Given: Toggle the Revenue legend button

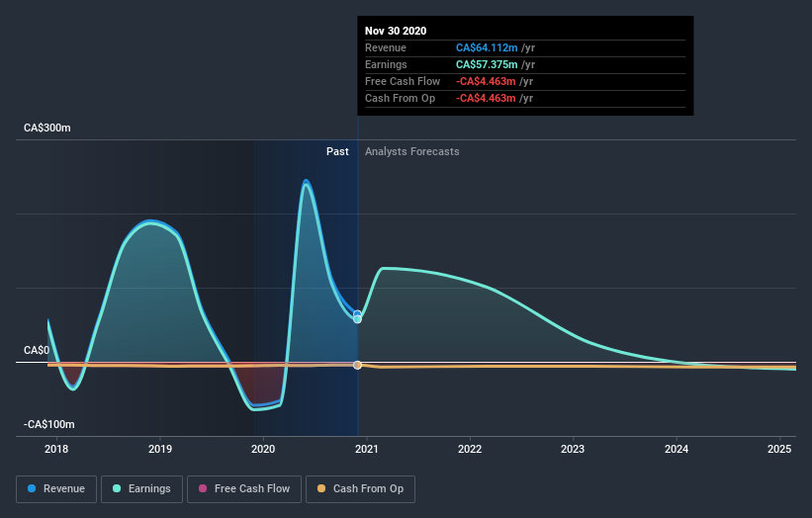Looking at the screenshot, I should tap(56, 489).
